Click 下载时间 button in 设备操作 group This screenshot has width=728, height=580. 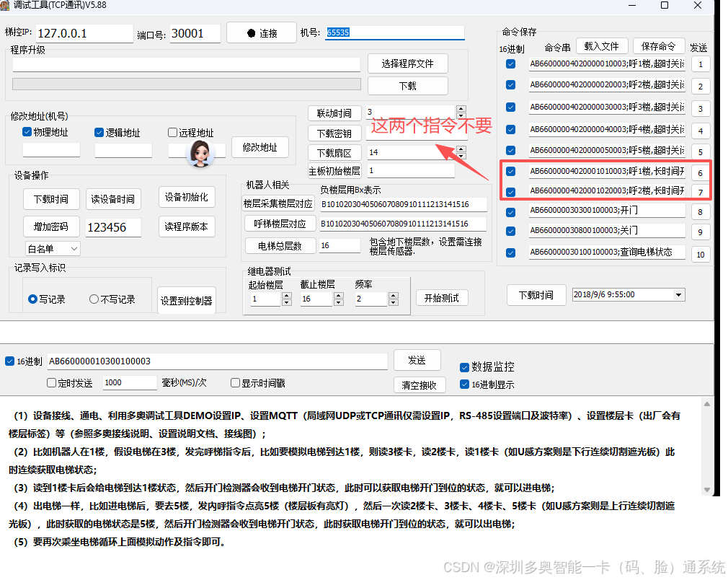coord(51,199)
